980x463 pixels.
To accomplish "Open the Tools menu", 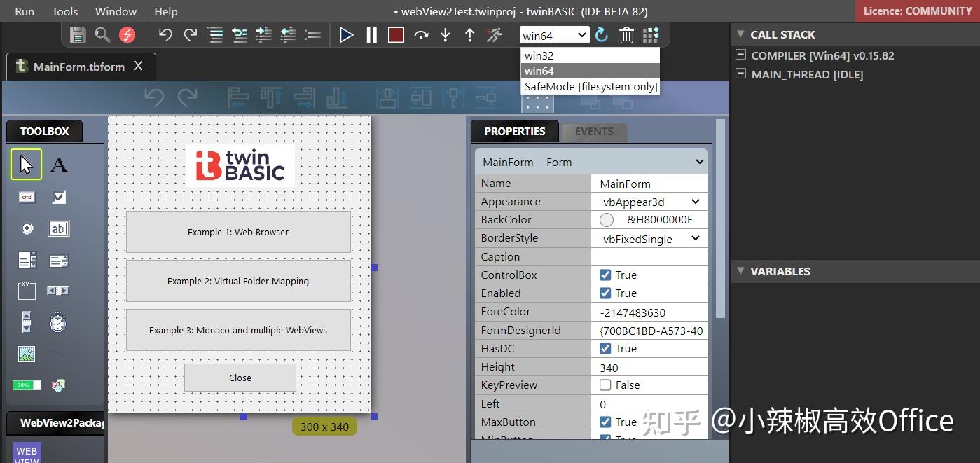I will point(64,11).
